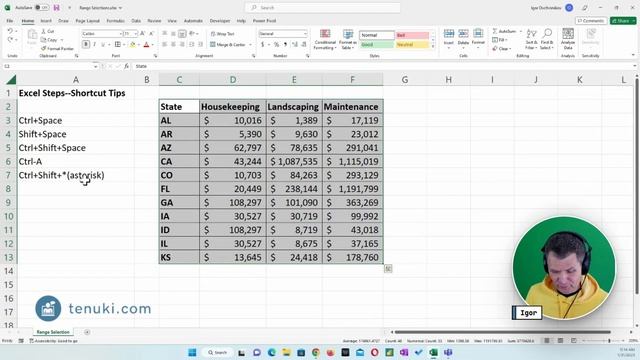
Task: Click the Excel icon in the taskbar
Action: pyautogui.click(x=433, y=352)
